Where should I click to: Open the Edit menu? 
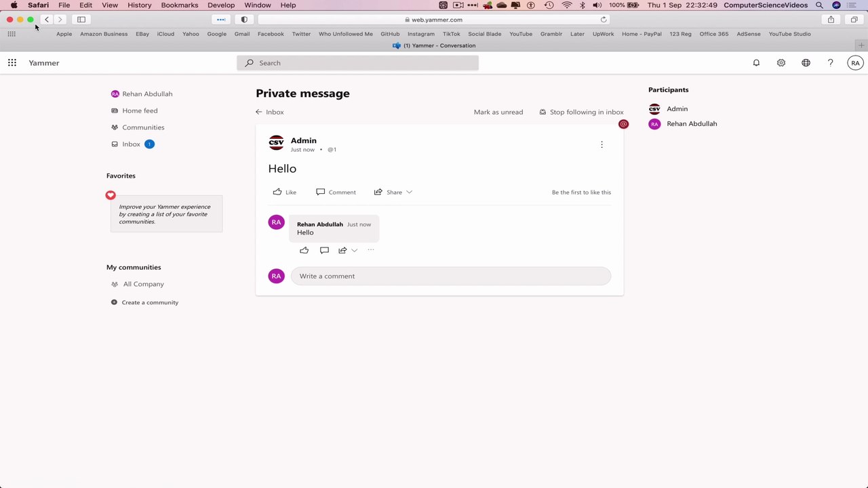pyautogui.click(x=85, y=5)
